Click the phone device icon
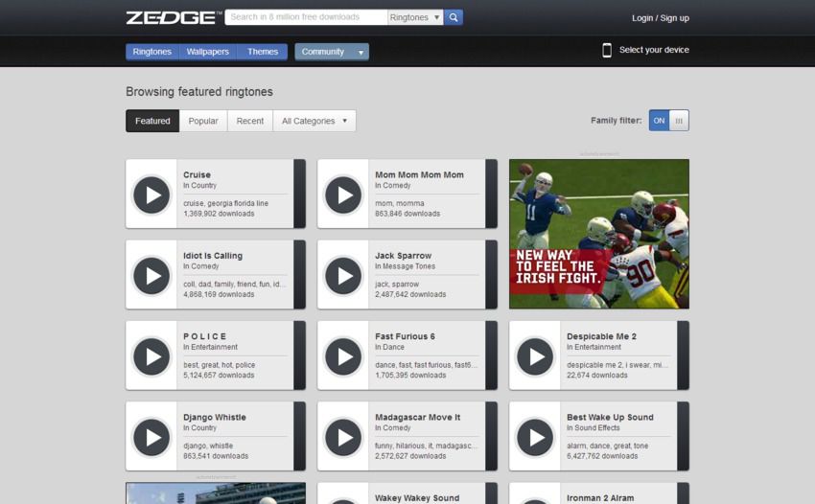 pyautogui.click(x=607, y=50)
